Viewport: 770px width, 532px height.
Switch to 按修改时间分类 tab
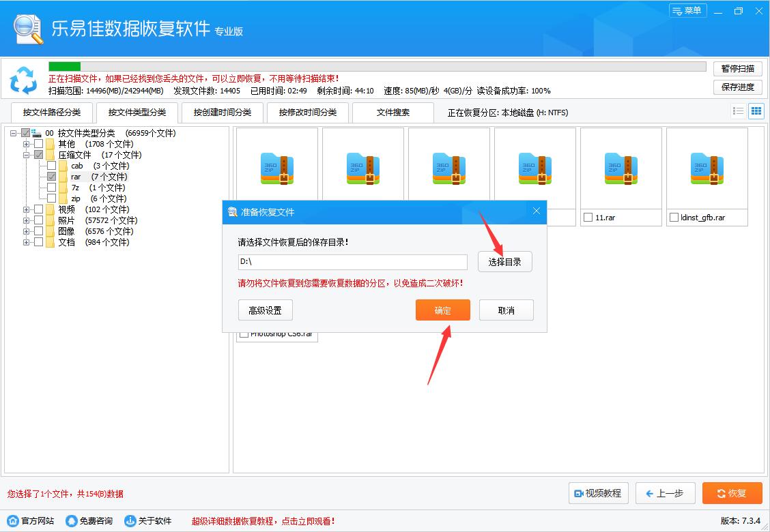tap(308, 113)
